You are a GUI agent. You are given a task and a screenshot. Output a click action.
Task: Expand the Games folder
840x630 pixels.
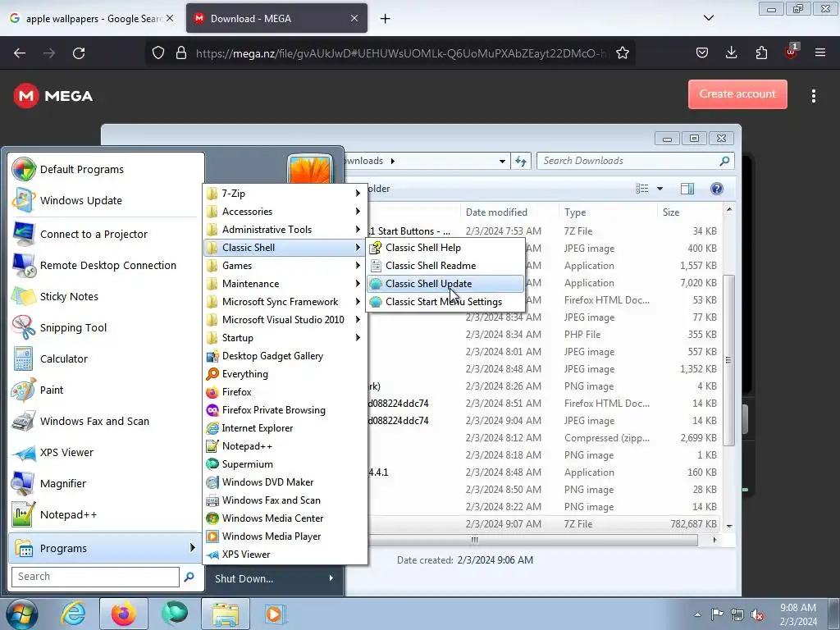click(x=285, y=266)
